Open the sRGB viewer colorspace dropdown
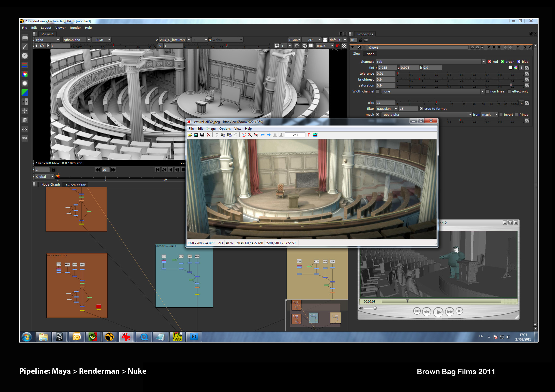555x392 pixels. coord(325,46)
